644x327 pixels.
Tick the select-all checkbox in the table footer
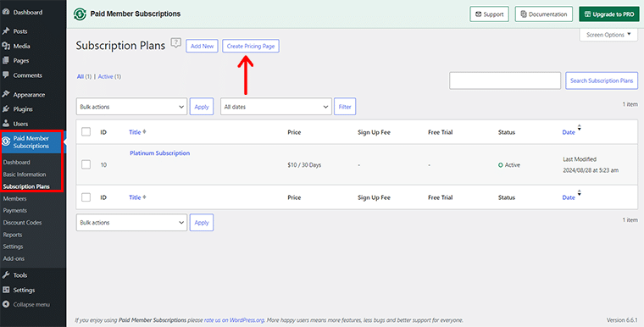click(x=86, y=197)
